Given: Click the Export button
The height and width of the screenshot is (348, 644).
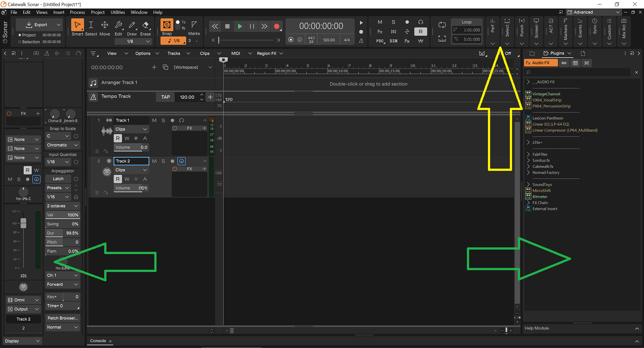Looking at the screenshot, I should coord(37,25).
